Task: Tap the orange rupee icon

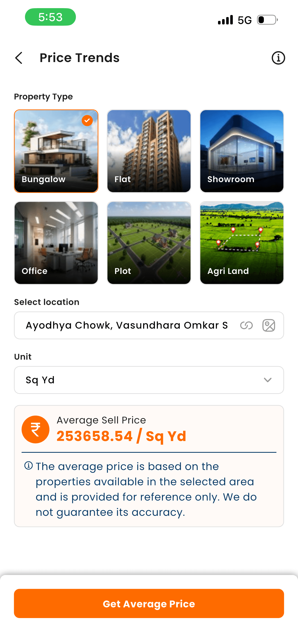Action: click(35, 429)
